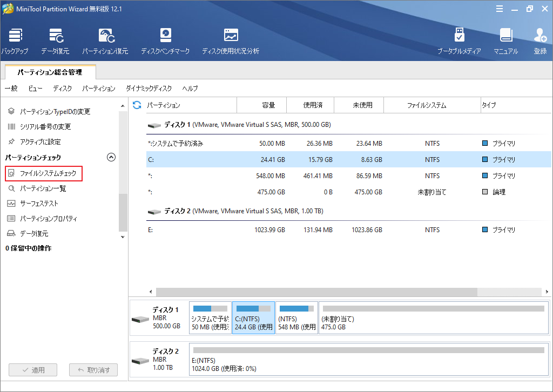Click the ブータブルメディア icon

click(x=459, y=41)
